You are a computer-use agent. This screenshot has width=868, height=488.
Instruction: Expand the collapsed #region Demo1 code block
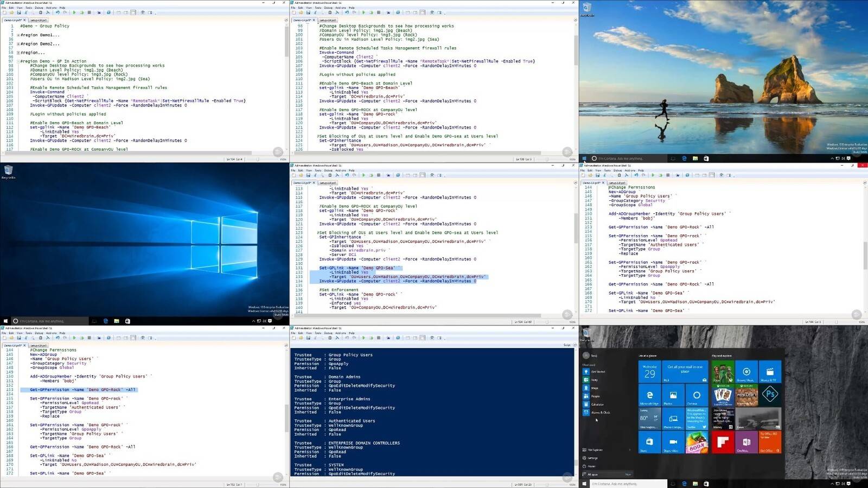point(18,35)
